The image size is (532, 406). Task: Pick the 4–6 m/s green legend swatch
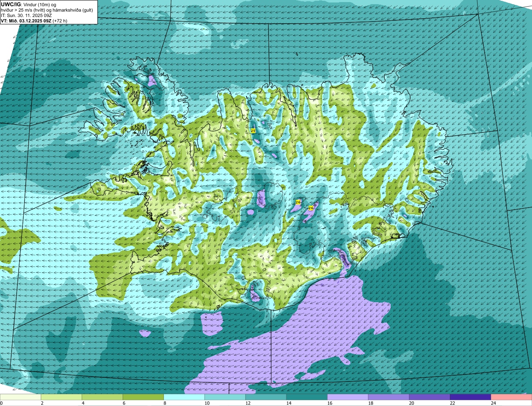103,397
